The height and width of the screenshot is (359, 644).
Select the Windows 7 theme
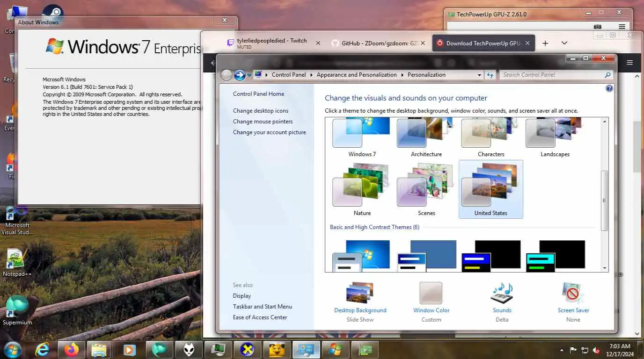click(x=362, y=138)
